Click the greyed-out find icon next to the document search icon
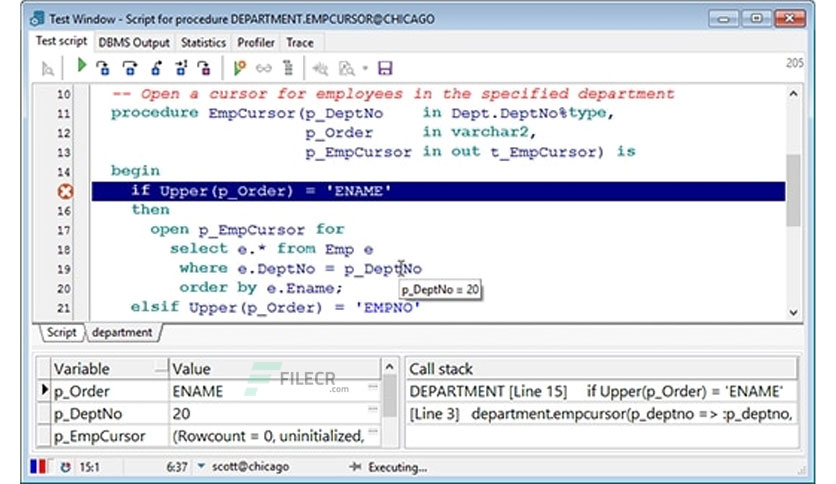Image resolution: width=836 pixels, height=484 pixels. coord(320,68)
